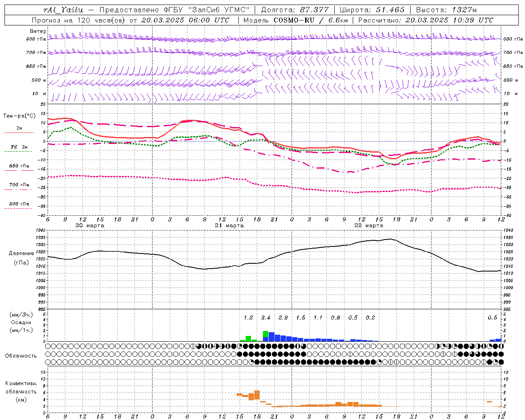This screenshot has height=420, width=525.
Task: Click the 1.5 precipitation total value
Action: [x=301, y=318]
